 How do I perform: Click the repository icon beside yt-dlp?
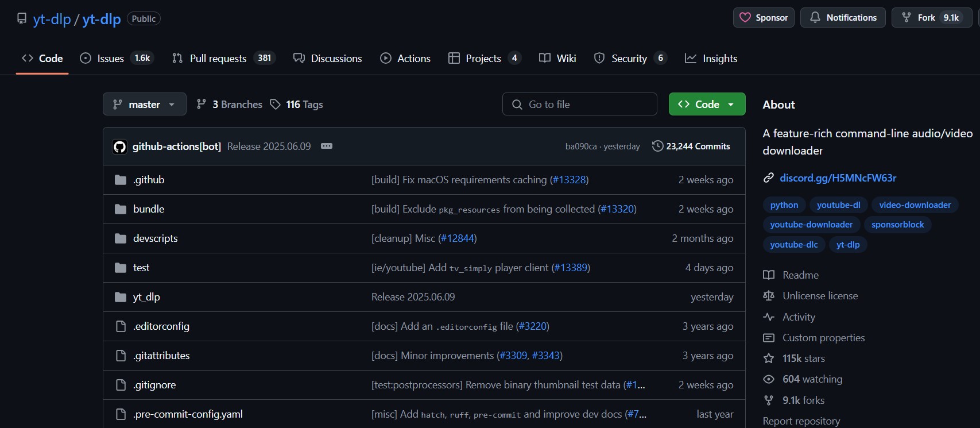[22, 18]
